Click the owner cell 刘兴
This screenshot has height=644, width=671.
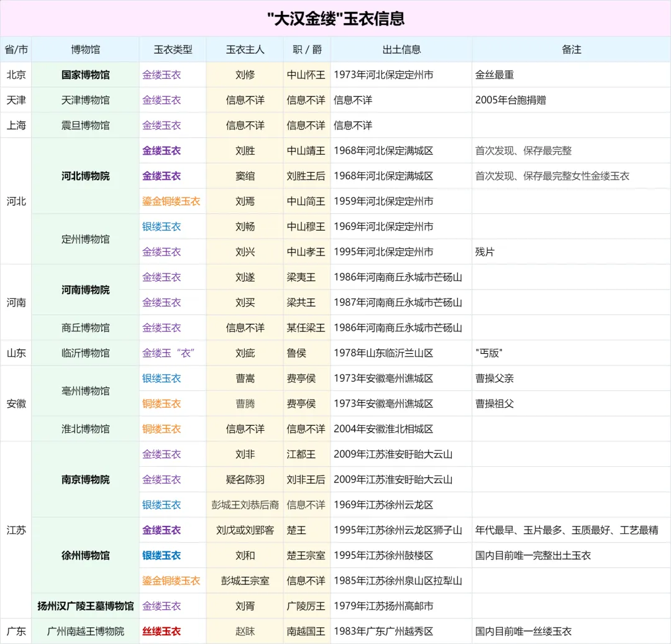[245, 252]
